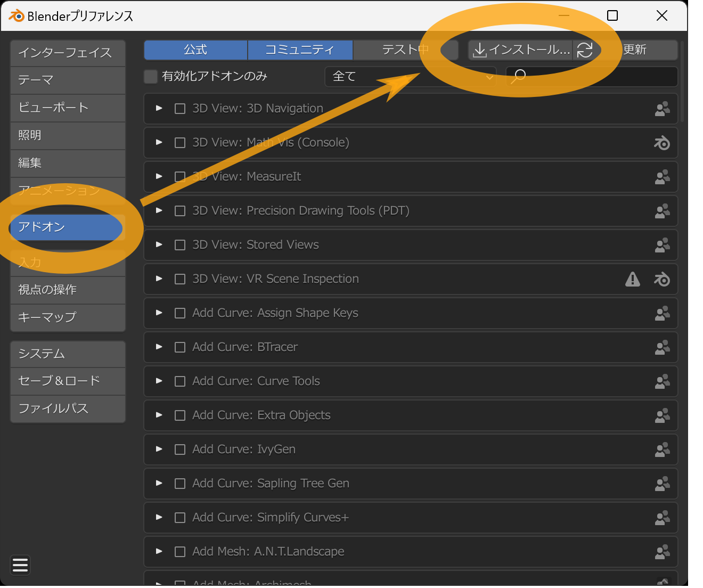Click the community icon on Sapling Tree Gen row

(x=662, y=484)
